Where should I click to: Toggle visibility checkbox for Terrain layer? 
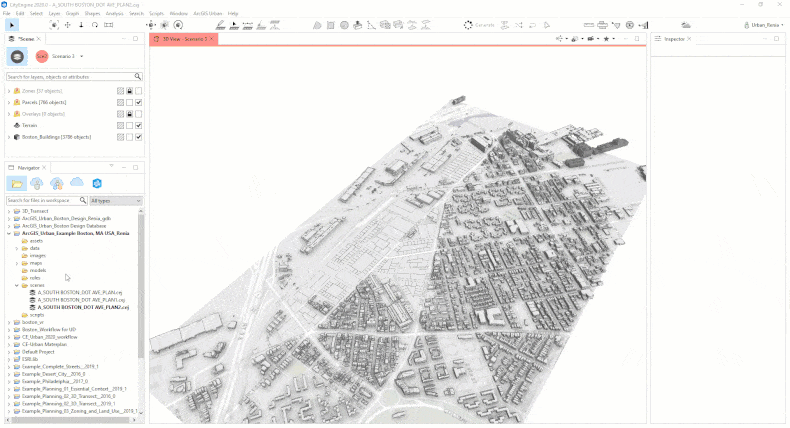pos(139,126)
